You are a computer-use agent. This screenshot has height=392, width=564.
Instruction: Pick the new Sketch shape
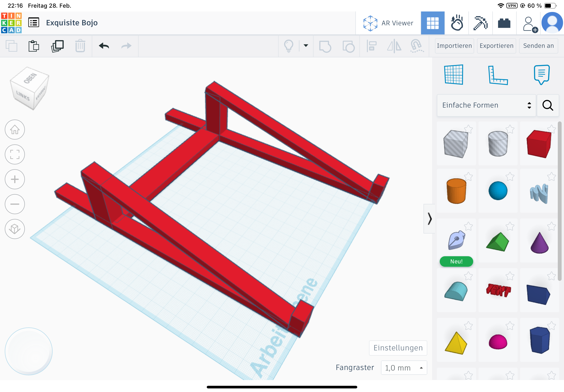[456, 240]
